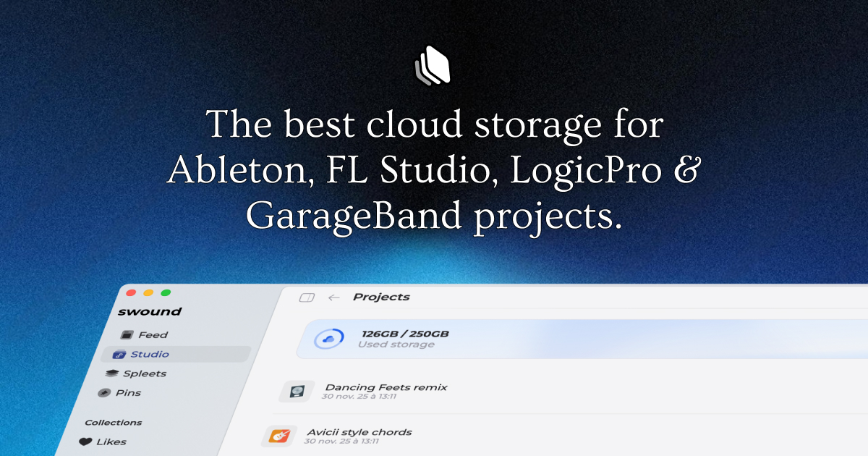Click the cloud storage usage icon
Image resolution: width=868 pixels, height=456 pixels.
coord(329,339)
